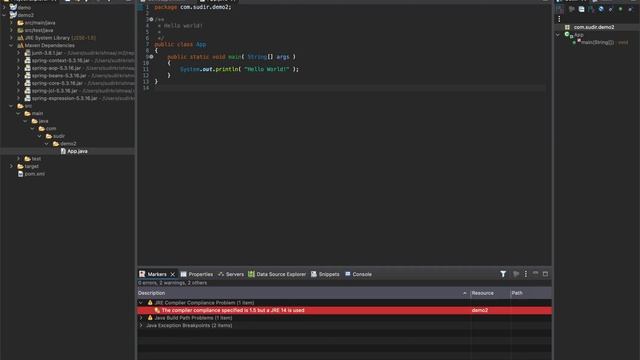Click the demo2 project icon

(13, 15)
